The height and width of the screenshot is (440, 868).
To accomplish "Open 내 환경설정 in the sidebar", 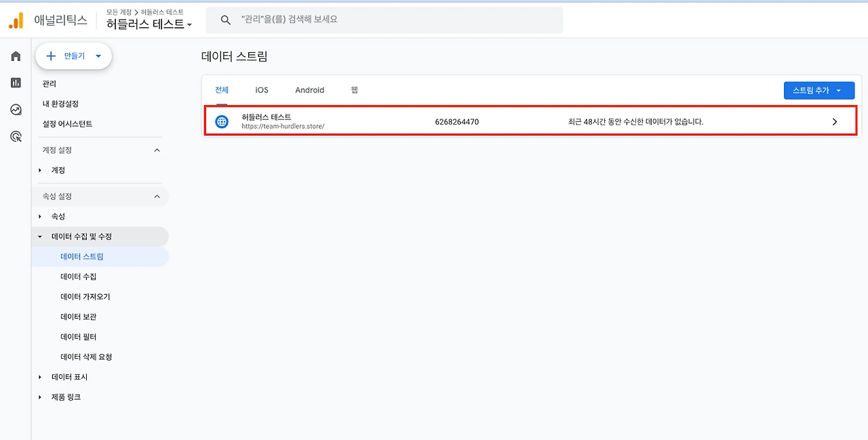I will click(60, 104).
